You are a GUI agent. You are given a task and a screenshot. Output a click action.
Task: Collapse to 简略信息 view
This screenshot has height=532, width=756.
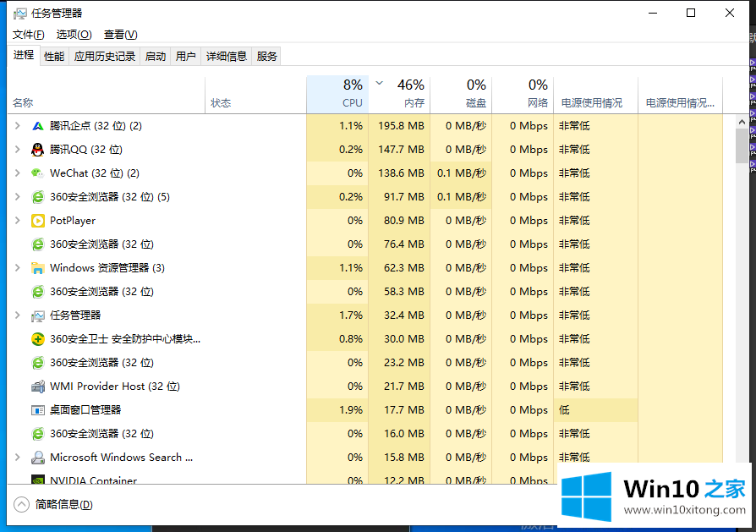pos(54,504)
